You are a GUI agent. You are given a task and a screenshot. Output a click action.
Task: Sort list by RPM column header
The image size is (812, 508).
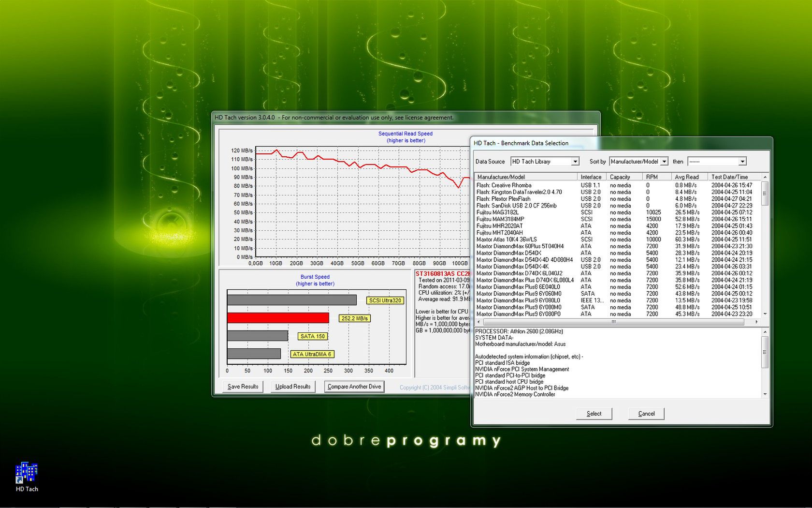[657, 177]
